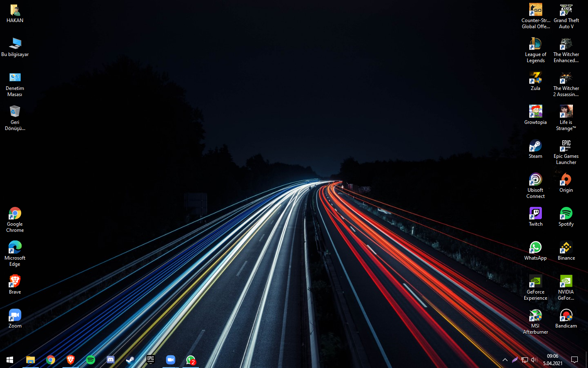588x368 pixels.
Task: Switch to Zoom on the taskbar
Action: coord(171,360)
